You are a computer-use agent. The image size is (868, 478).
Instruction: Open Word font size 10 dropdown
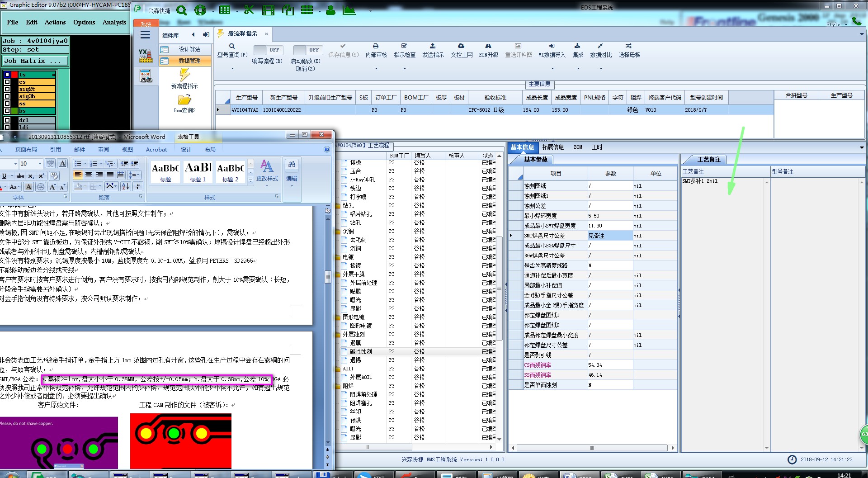coord(40,164)
